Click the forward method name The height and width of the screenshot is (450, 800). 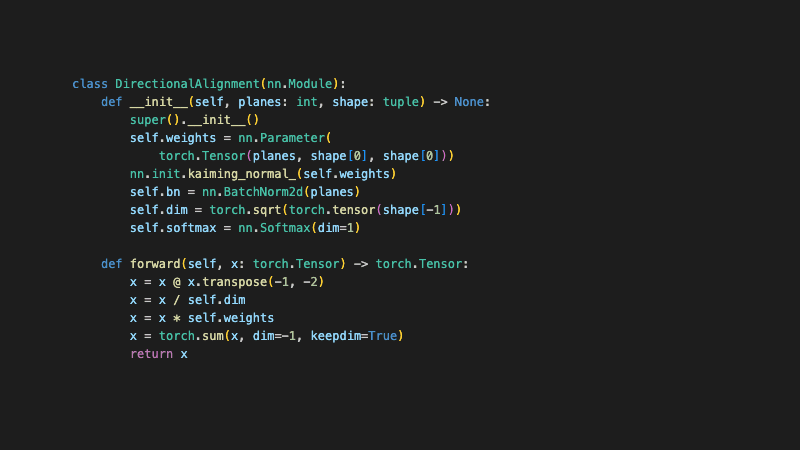click(x=155, y=264)
